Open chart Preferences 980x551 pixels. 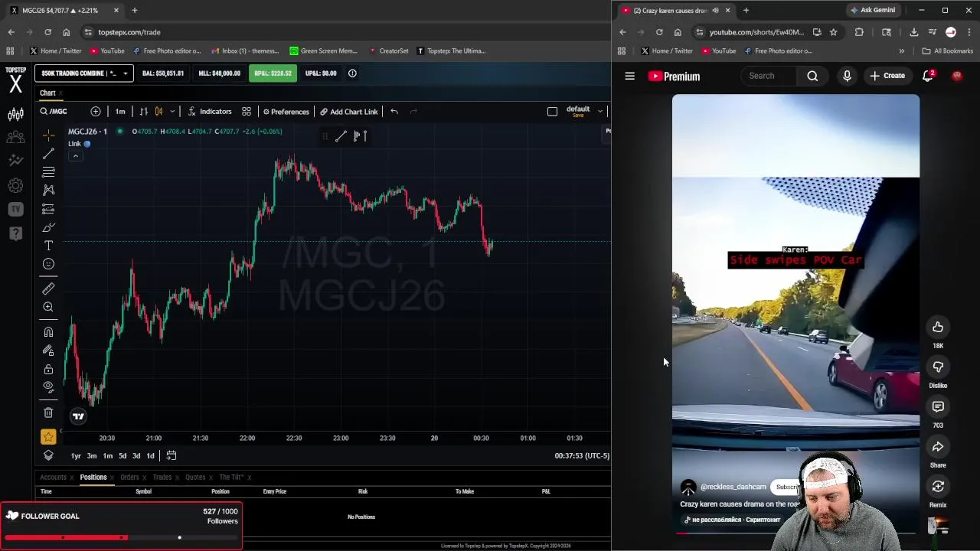(286, 112)
